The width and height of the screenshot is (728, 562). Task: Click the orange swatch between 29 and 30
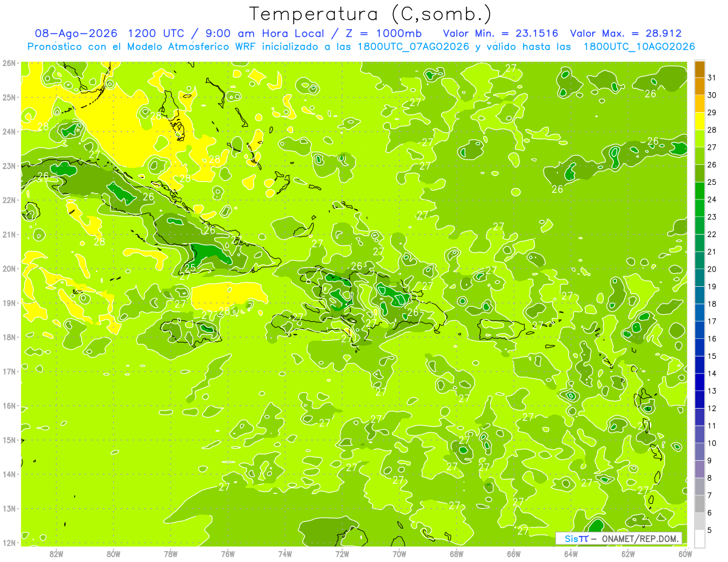coord(699,104)
